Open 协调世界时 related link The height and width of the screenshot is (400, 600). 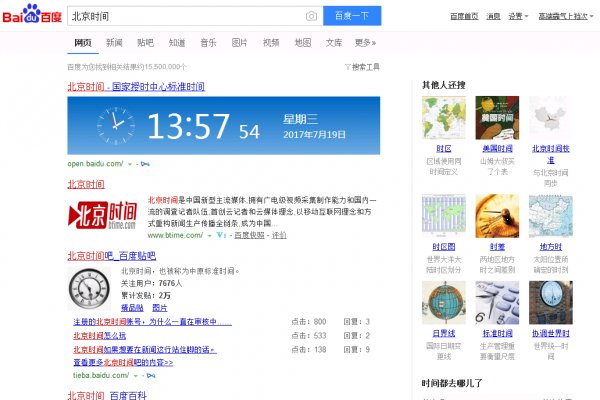point(551,333)
